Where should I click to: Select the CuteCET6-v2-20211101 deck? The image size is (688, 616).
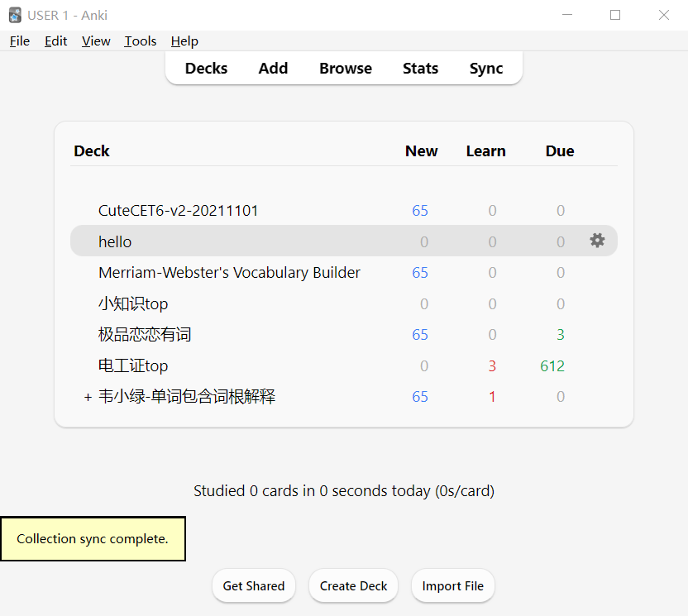[x=178, y=211]
